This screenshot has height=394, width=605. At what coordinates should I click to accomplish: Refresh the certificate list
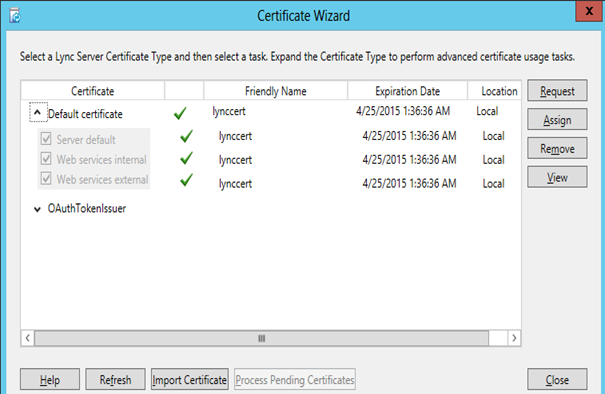[115, 380]
